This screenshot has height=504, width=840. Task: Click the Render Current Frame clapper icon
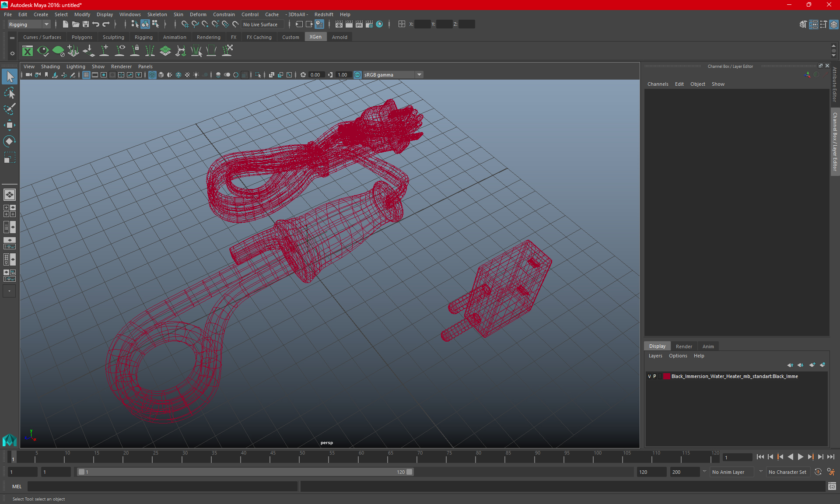coord(349,24)
